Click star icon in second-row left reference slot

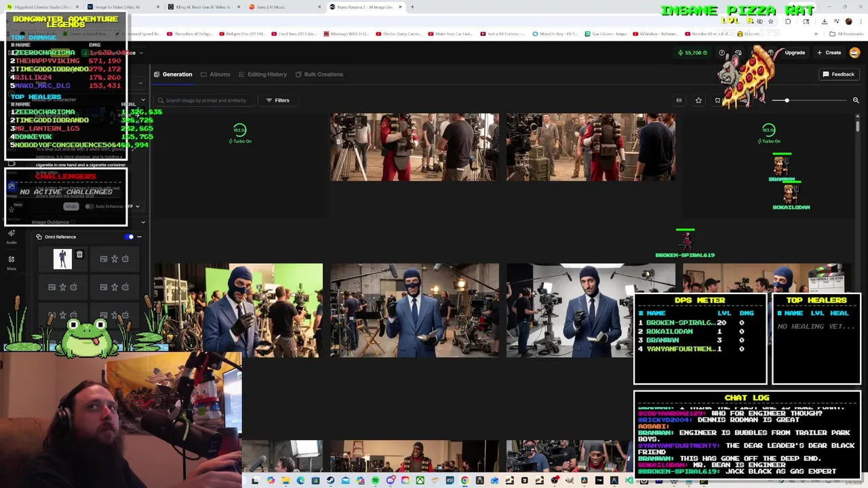(x=62, y=287)
